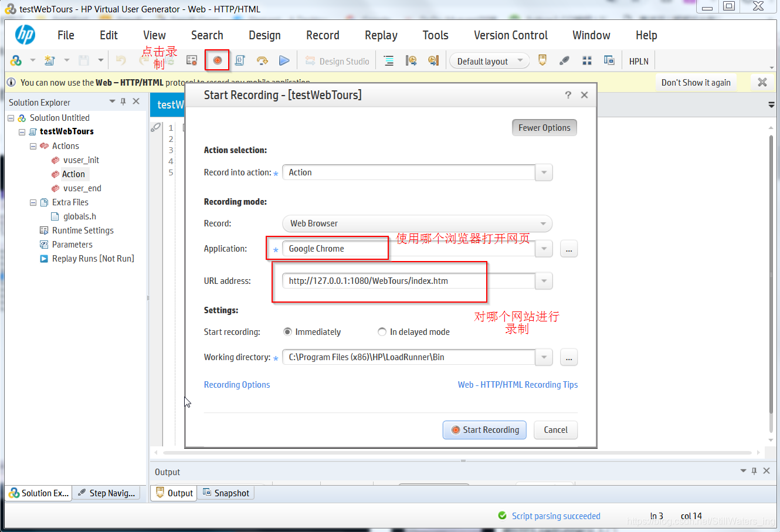Click the insert end transaction icon
This screenshot has height=532, width=780.
[433, 60]
